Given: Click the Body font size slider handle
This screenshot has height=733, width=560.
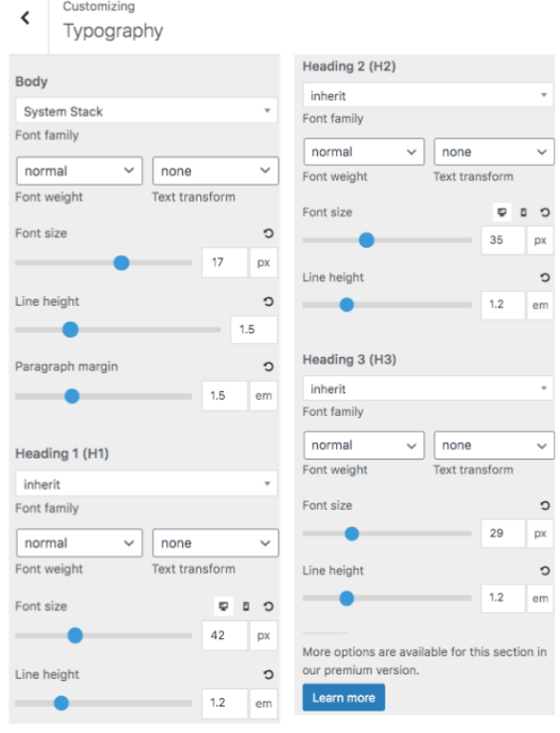Looking at the screenshot, I should click(121, 263).
